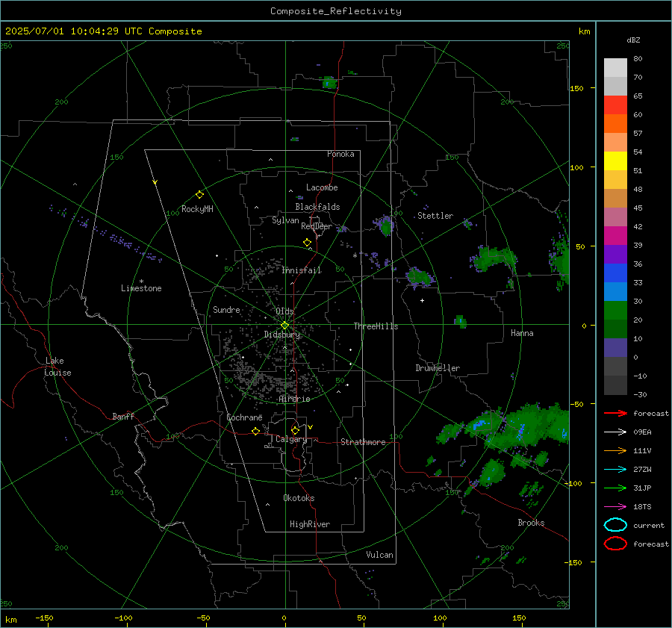Click the yellow diamond at radar center

[x=284, y=326]
